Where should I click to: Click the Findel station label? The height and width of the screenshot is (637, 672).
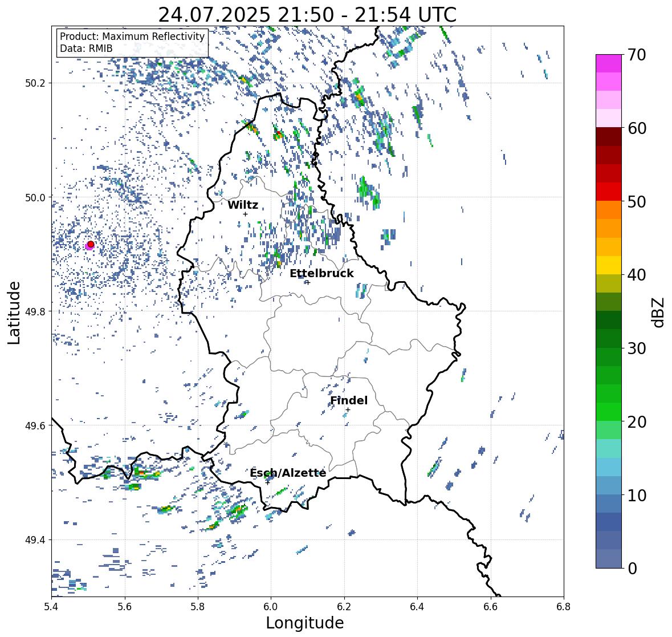349,400
